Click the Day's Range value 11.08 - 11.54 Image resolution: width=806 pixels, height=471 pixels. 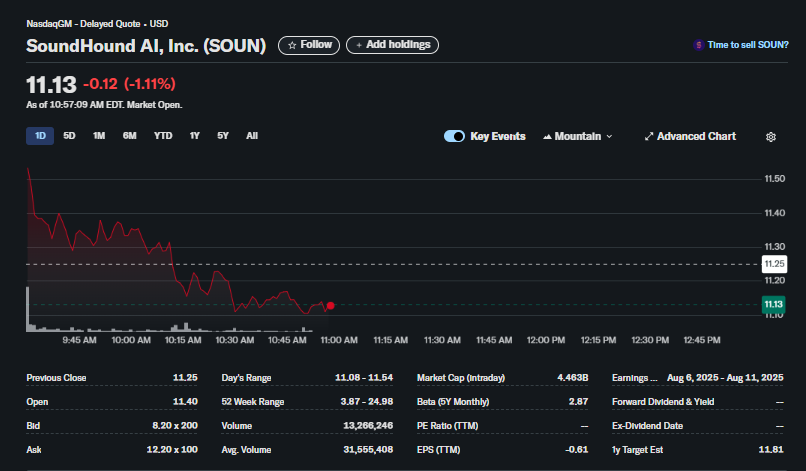click(364, 378)
